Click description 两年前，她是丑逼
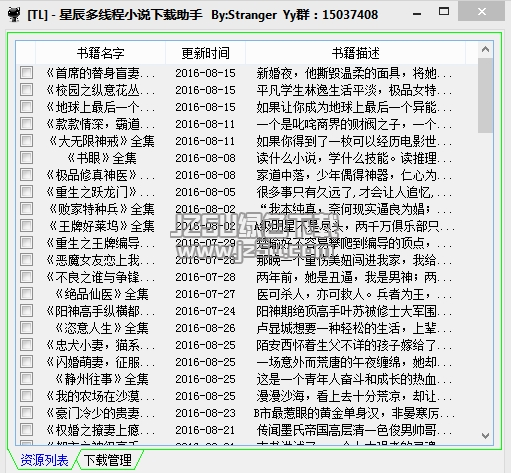This screenshot has width=511, height=473. click(x=354, y=277)
